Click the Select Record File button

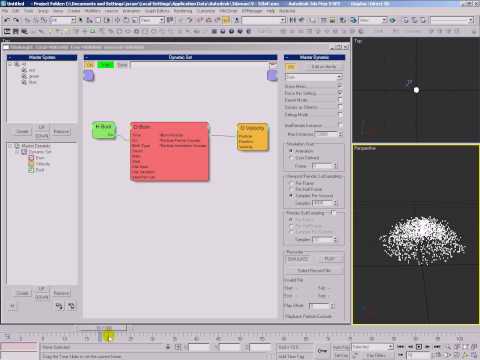[314, 270]
